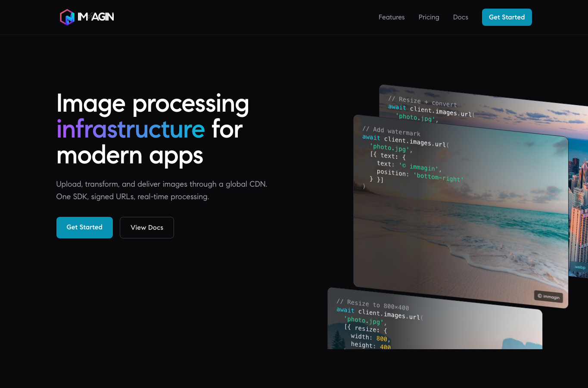
Task: Open the View Docs button
Action: [147, 228]
